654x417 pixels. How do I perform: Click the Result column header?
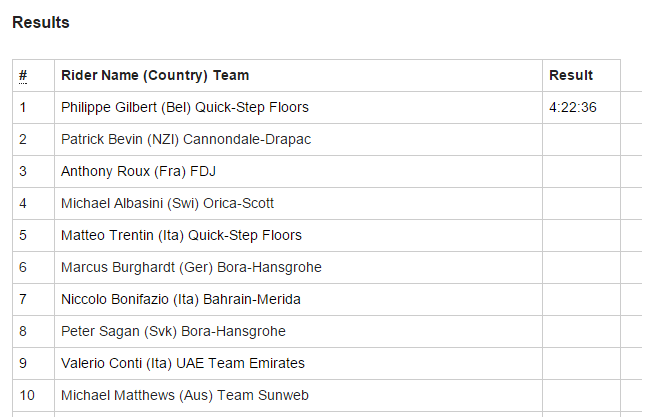tap(571, 75)
